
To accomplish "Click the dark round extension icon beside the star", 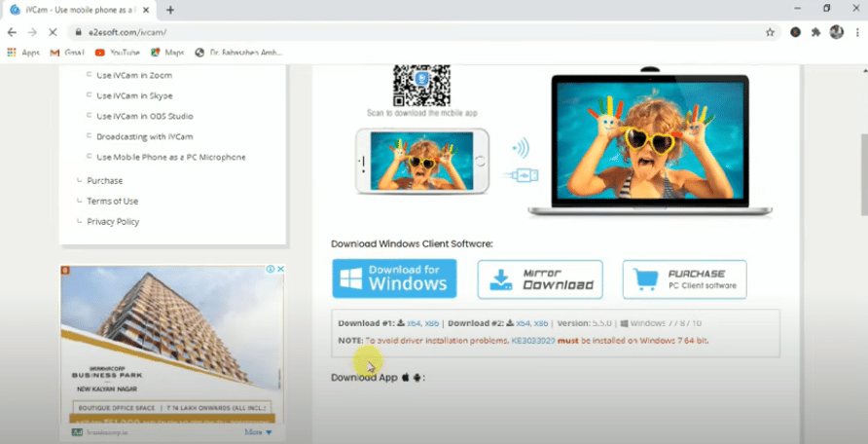I will pyautogui.click(x=795, y=33).
